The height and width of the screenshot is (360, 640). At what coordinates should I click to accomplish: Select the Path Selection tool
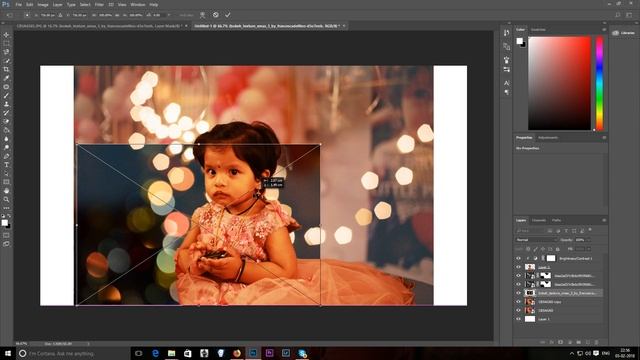coord(6,173)
